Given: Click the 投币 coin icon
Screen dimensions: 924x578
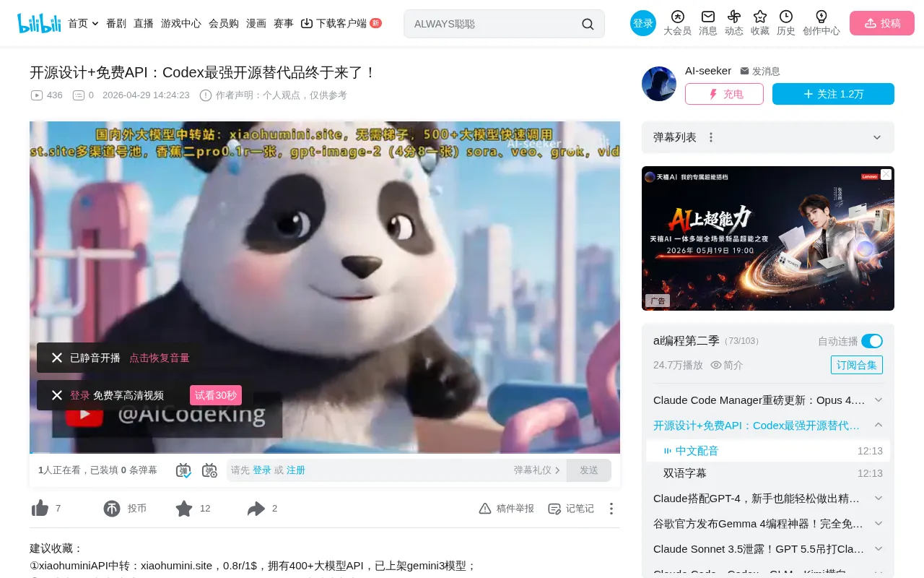Looking at the screenshot, I should [x=112, y=509].
